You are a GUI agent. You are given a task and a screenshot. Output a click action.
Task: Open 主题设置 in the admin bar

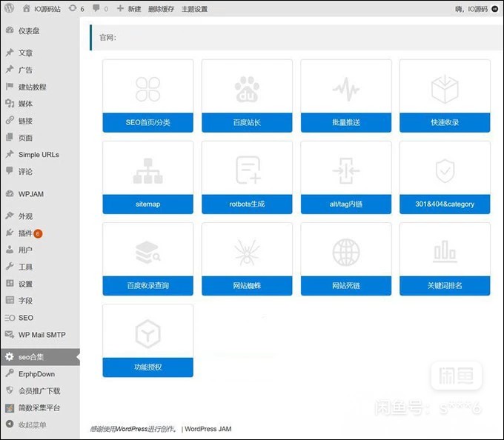194,9
